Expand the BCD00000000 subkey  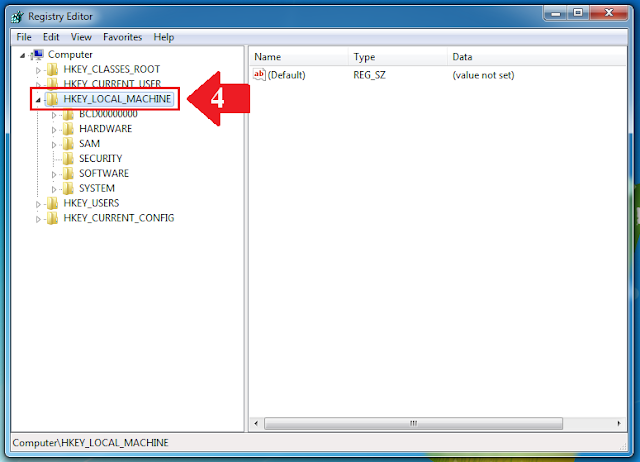click(x=54, y=116)
